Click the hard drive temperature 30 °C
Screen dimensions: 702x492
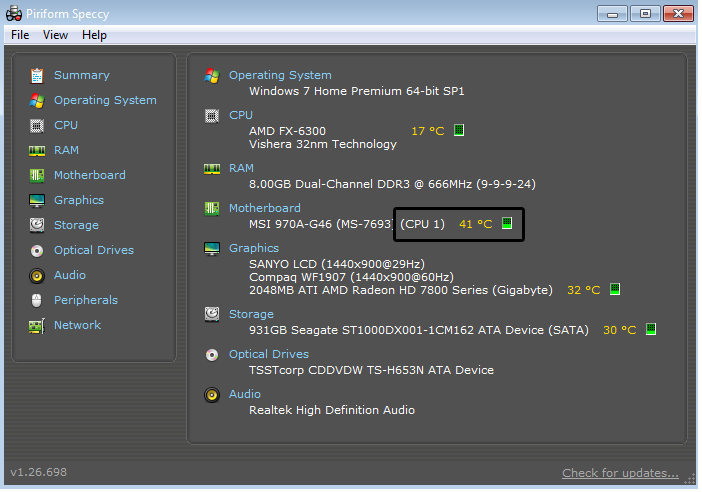(620, 330)
